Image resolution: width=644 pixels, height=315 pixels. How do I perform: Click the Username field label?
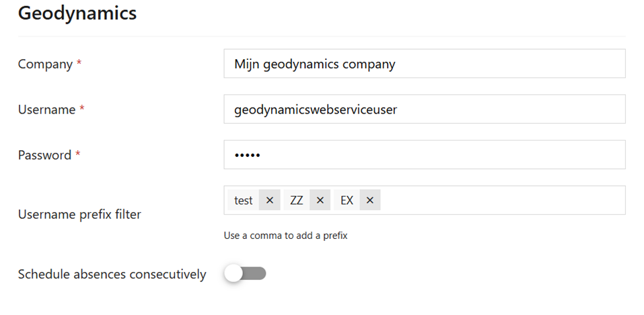[46, 109]
